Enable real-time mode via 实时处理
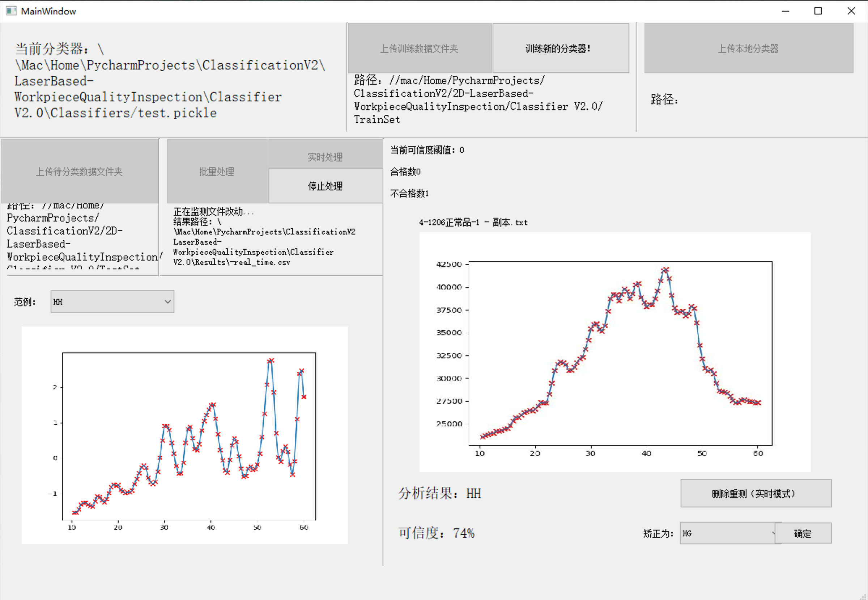 click(x=325, y=156)
